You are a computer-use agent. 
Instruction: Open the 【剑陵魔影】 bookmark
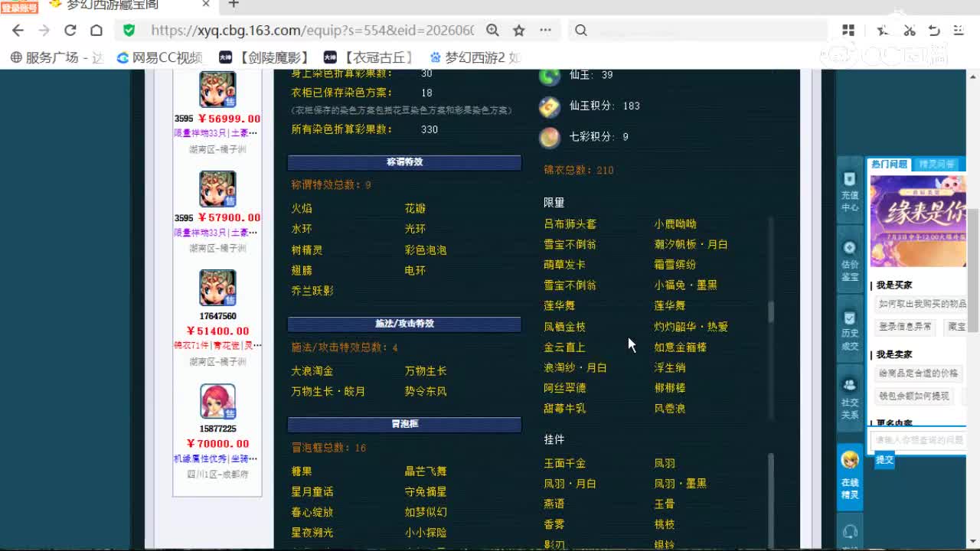pyautogui.click(x=265, y=57)
